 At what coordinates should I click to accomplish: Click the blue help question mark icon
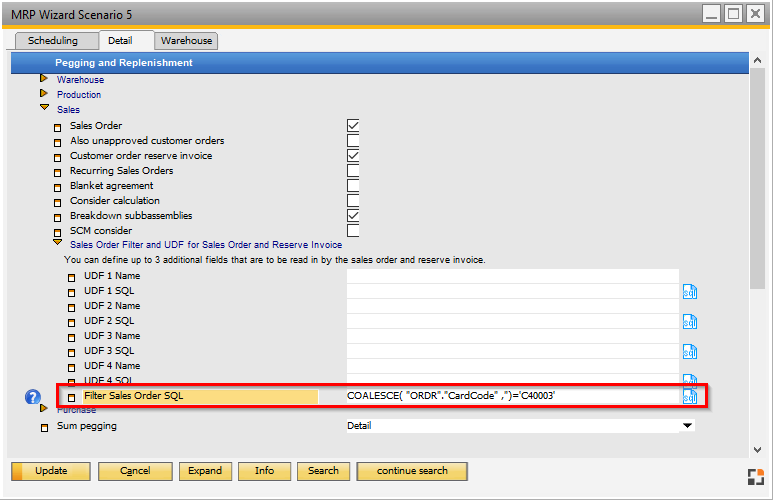pos(33,397)
